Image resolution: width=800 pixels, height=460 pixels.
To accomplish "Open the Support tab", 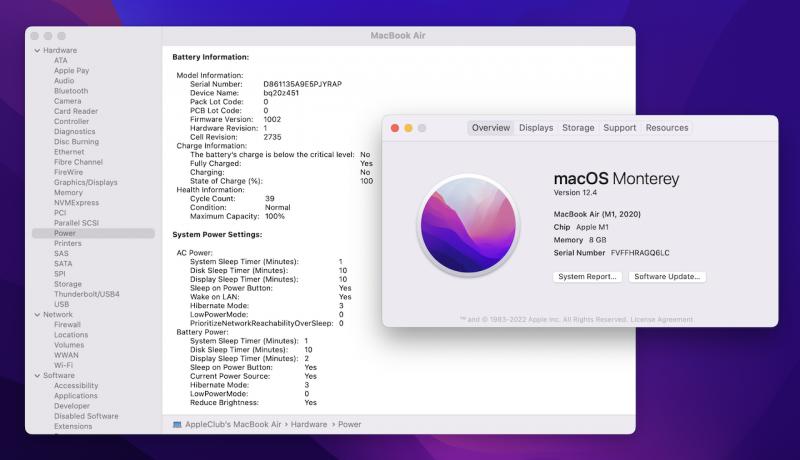I will coord(619,127).
